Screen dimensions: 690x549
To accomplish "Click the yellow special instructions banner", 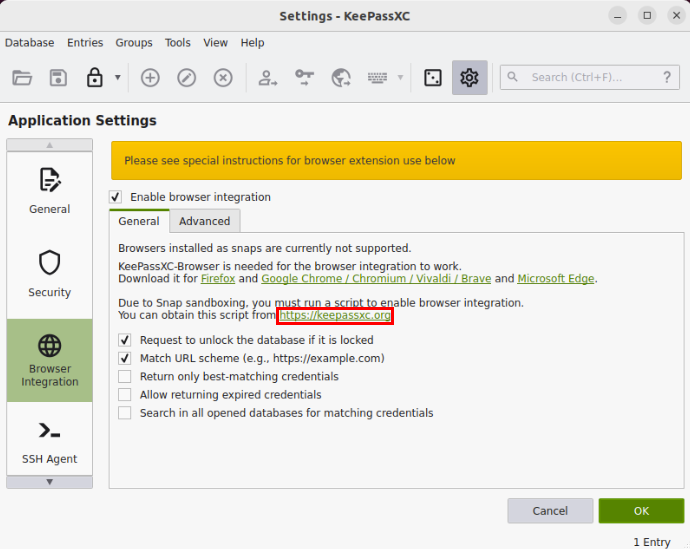I will [396, 161].
